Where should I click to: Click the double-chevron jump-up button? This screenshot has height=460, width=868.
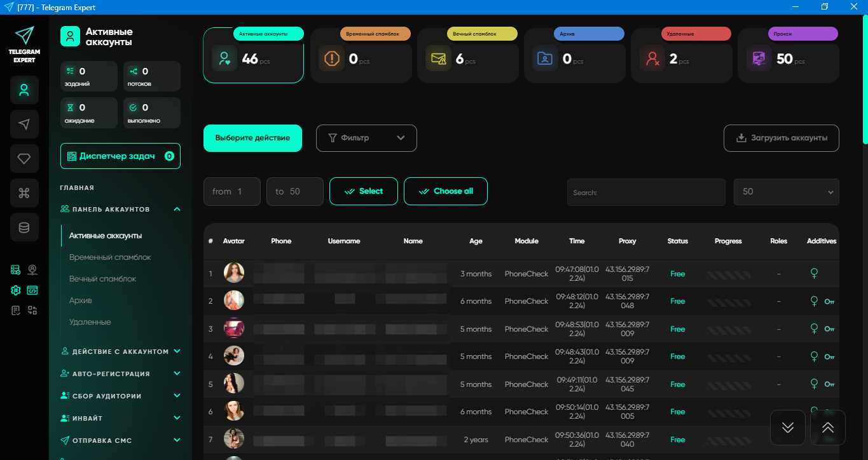828,428
